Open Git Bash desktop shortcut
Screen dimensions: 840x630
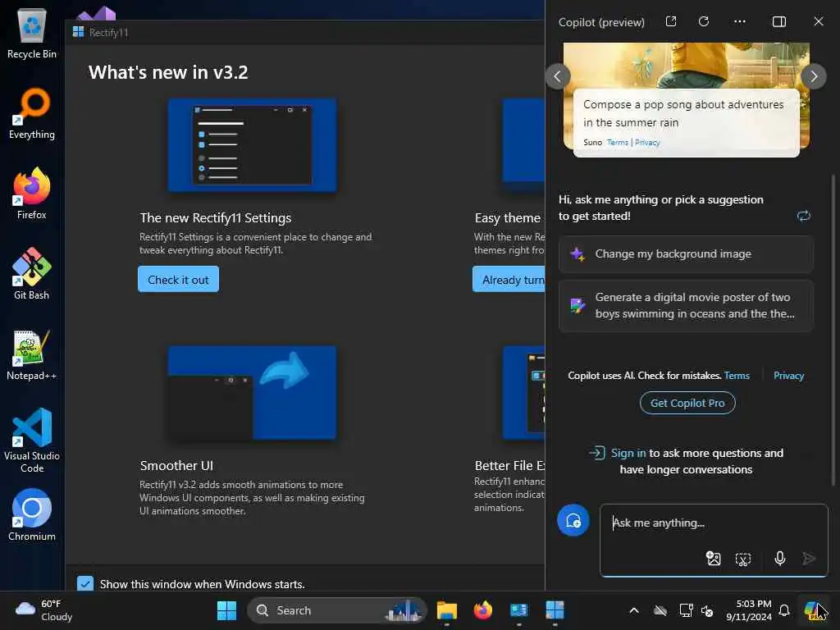coord(32,274)
